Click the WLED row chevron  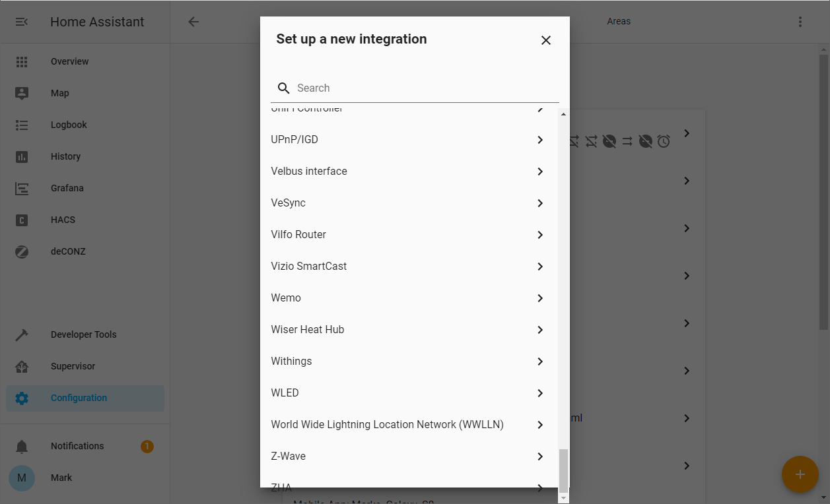[x=540, y=393]
